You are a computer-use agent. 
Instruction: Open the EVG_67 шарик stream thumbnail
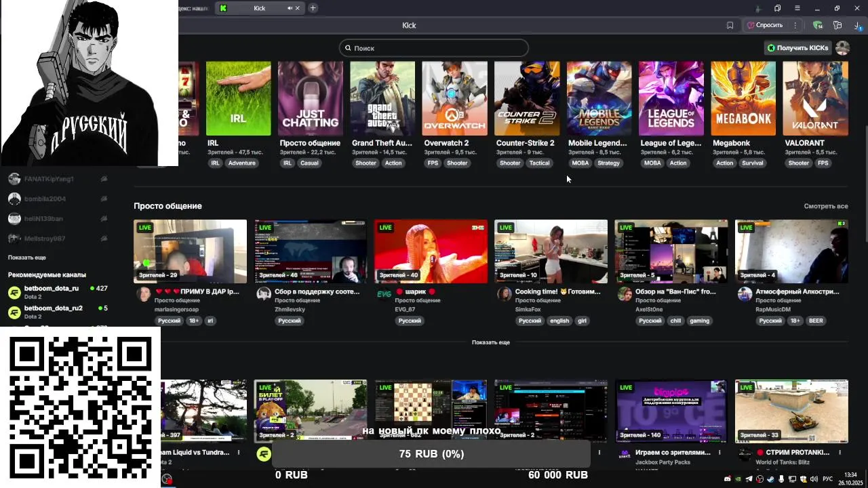(x=431, y=251)
